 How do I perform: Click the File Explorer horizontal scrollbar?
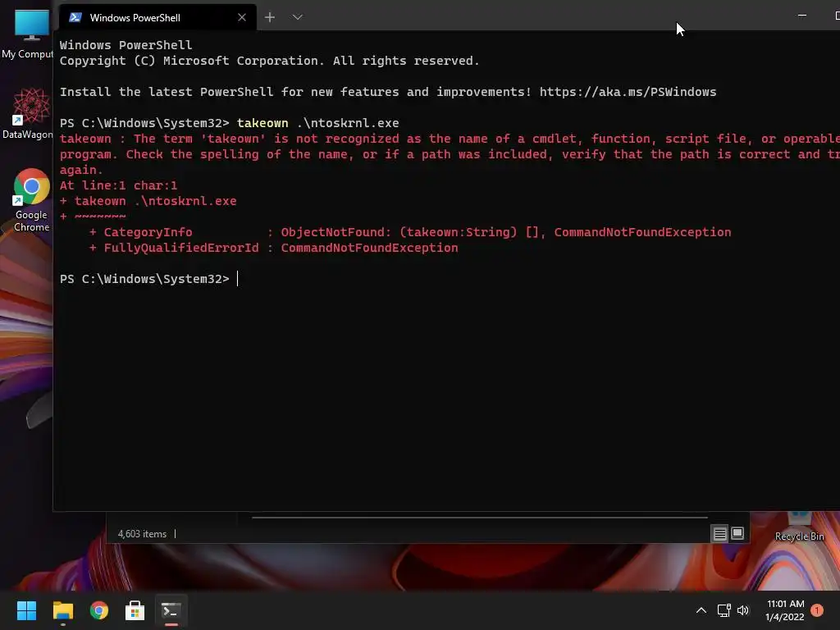[480, 518]
